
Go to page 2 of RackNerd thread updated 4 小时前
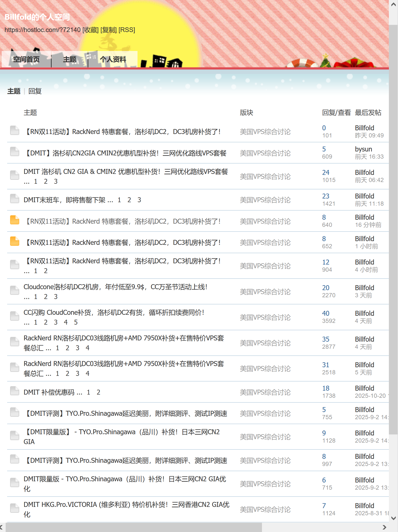pos(46,271)
